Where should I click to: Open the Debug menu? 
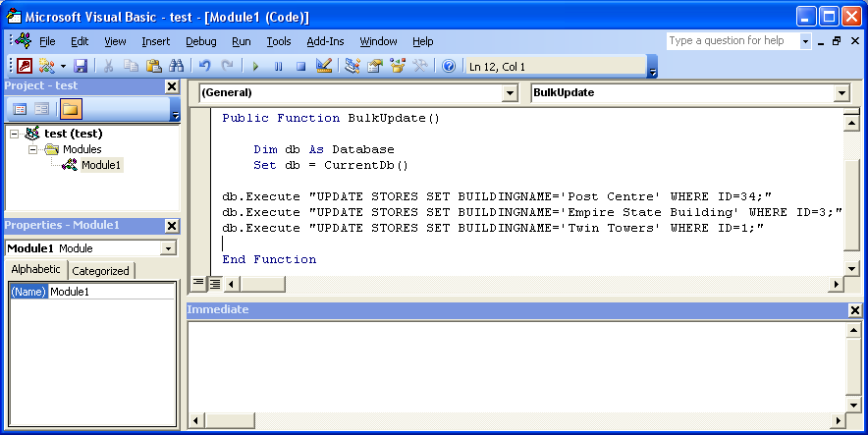coord(201,41)
